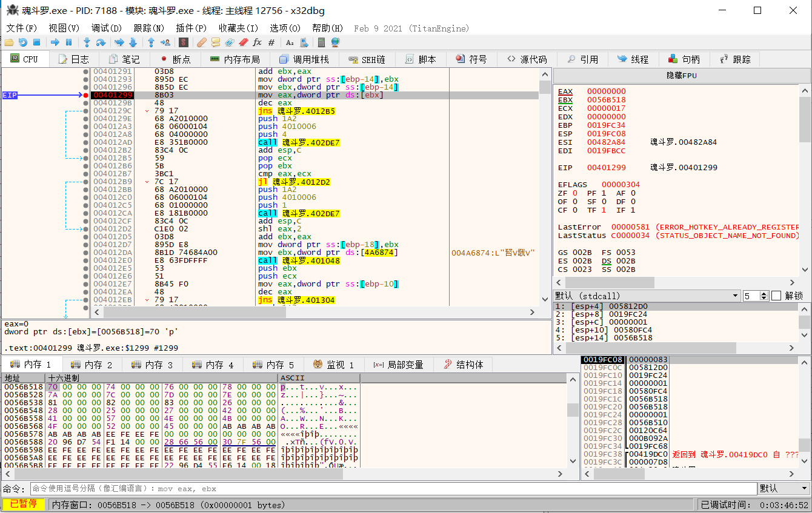The height and width of the screenshot is (513, 812).
Task: Toggle breakpoint dot at address 00401299
Action: 86,95
